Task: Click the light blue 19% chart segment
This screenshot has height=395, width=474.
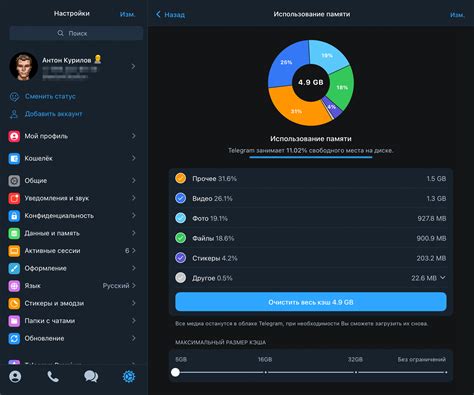Action: [327, 56]
